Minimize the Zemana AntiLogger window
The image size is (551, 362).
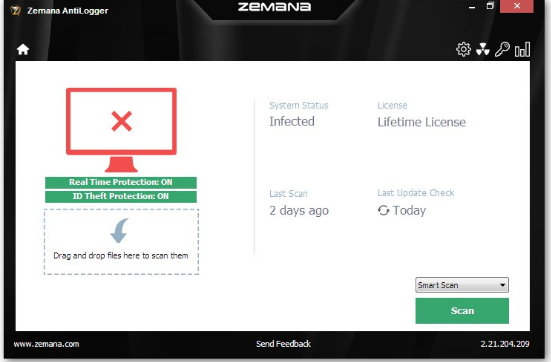[x=472, y=6]
